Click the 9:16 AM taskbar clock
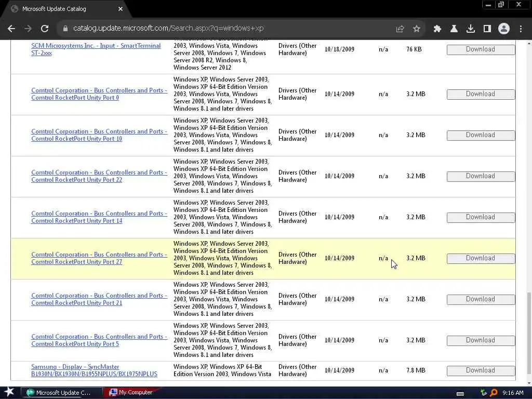 (513, 393)
